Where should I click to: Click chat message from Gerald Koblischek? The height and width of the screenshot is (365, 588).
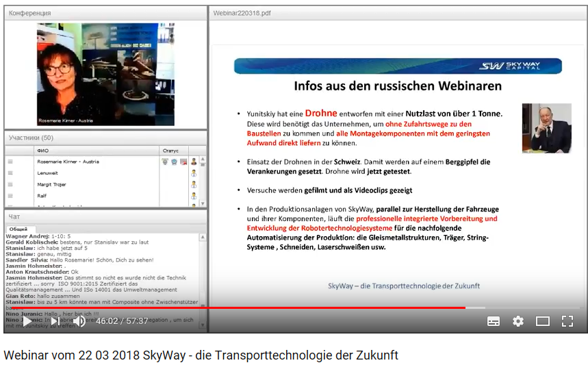pyautogui.click(x=77, y=242)
